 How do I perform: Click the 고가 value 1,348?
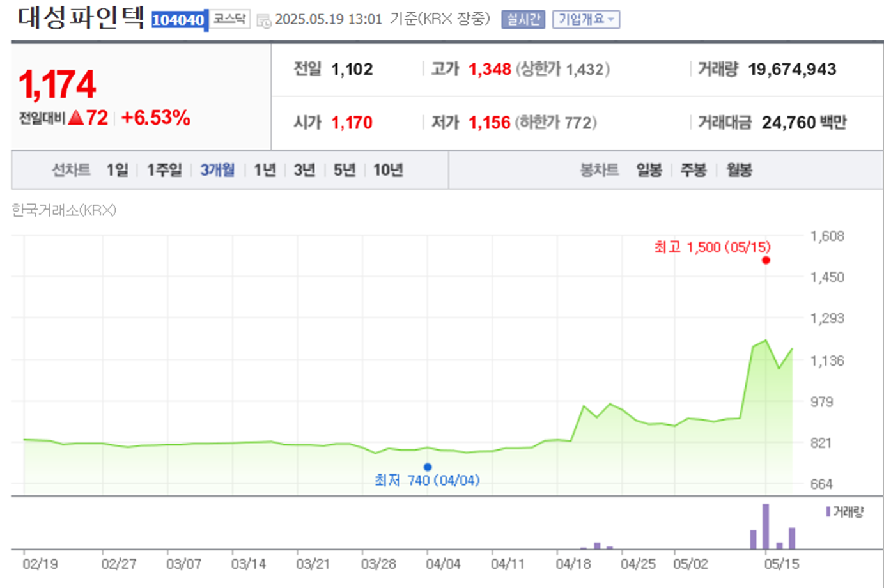pyautogui.click(x=490, y=69)
